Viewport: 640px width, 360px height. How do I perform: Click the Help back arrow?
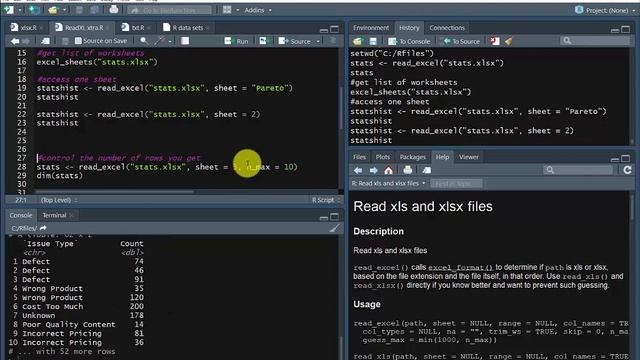358,170
